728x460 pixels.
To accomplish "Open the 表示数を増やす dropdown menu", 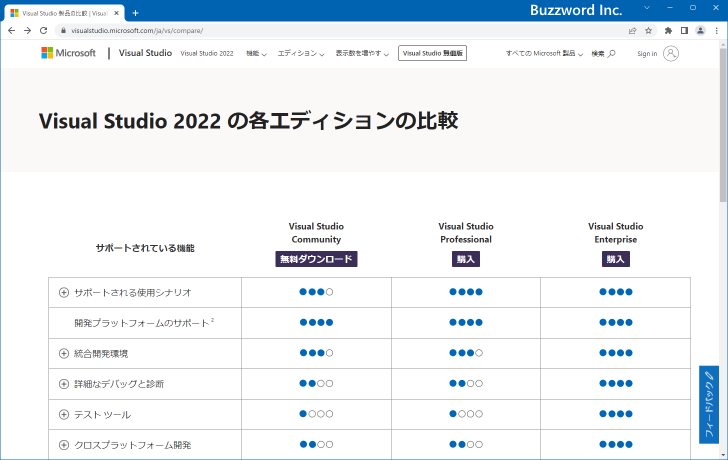I will pyautogui.click(x=362, y=53).
